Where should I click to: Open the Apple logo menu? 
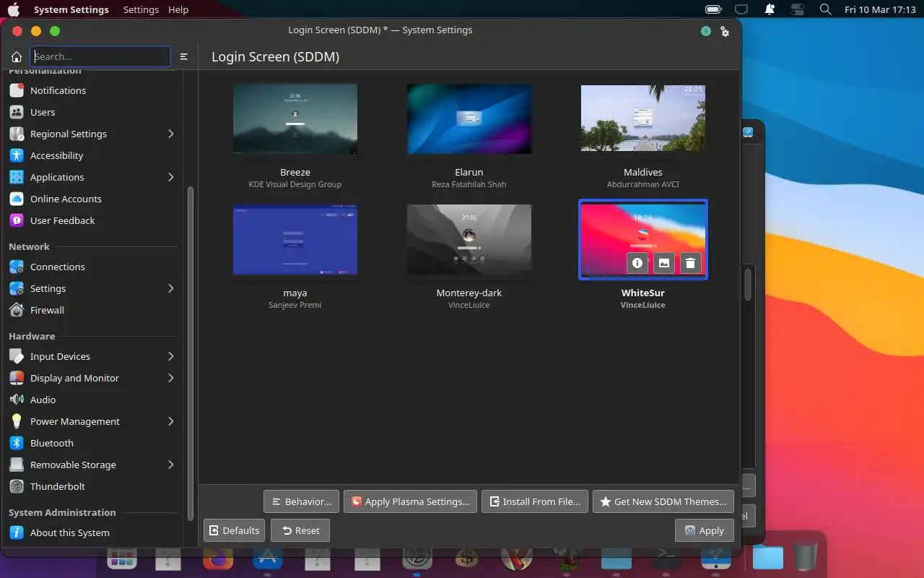(x=14, y=9)
